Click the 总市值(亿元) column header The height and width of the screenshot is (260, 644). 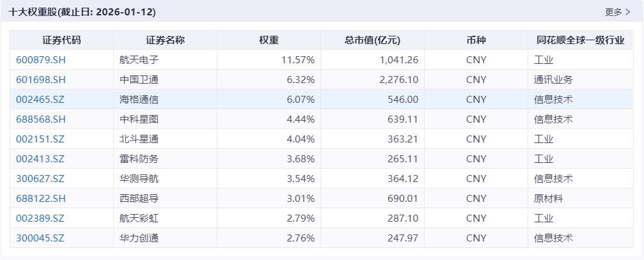coord(372,40)
